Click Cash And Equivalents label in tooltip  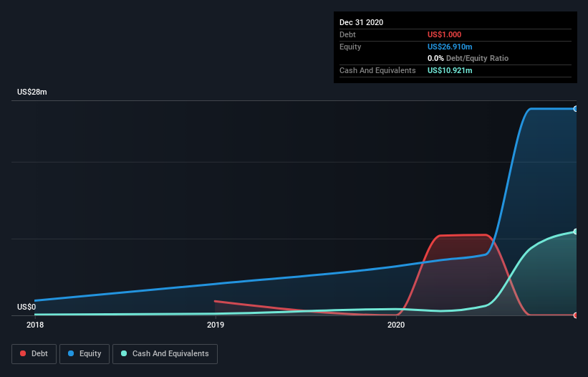[x=377, y=70]
